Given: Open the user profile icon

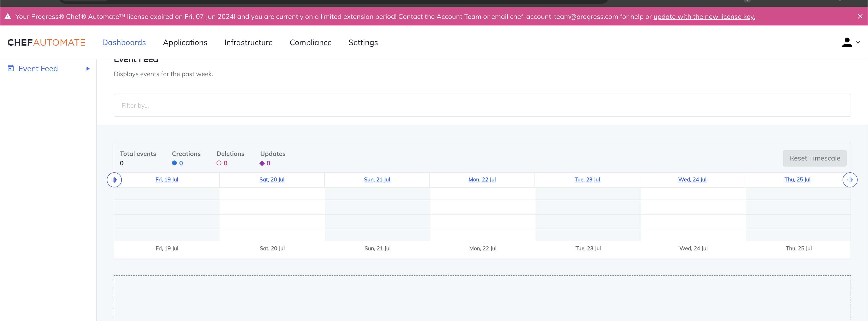Looking at the screenshot, I should (847, 42).
